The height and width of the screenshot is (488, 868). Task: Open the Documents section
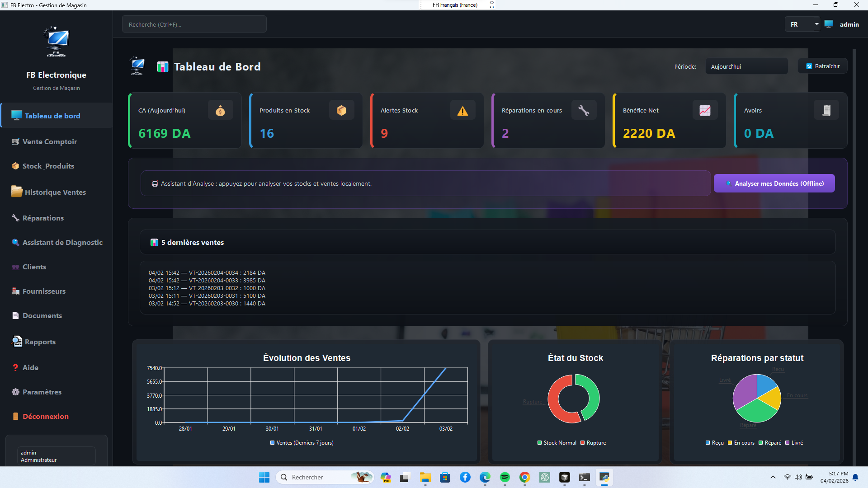pyautogui.click(x=42, y=315)
